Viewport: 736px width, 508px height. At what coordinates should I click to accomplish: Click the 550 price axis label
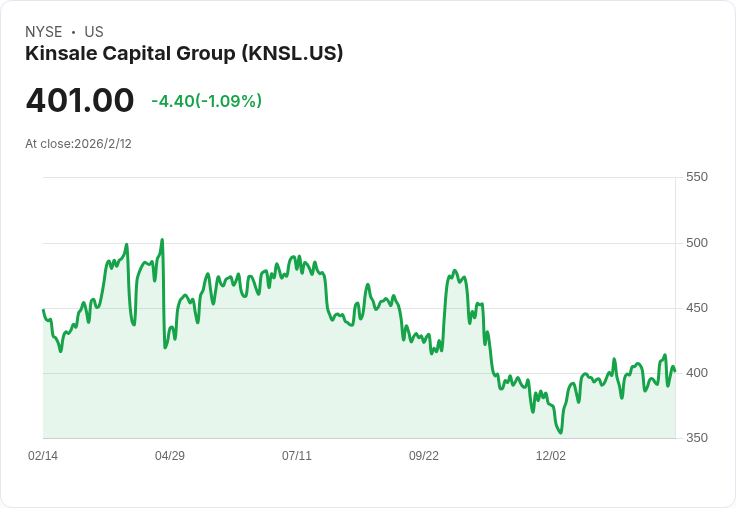click(696, 177)
